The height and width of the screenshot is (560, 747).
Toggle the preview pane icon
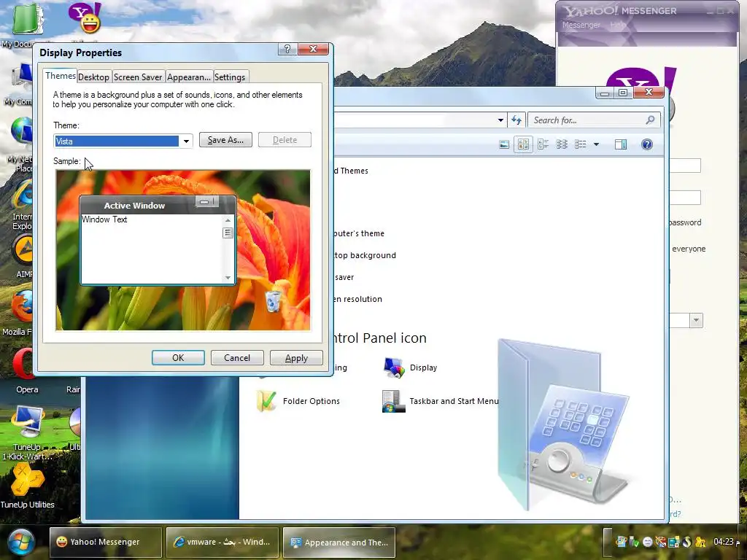(621, 144)
